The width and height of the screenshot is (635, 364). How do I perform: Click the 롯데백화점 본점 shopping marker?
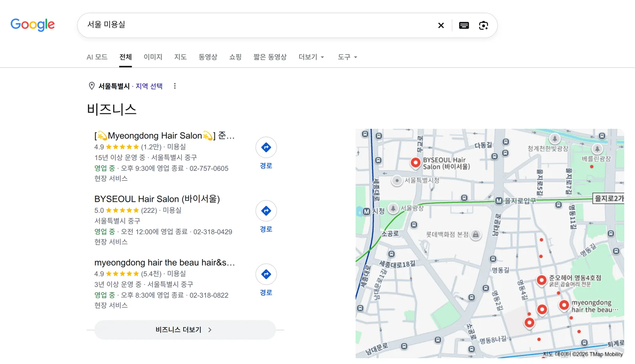click(x=475, y=235)
